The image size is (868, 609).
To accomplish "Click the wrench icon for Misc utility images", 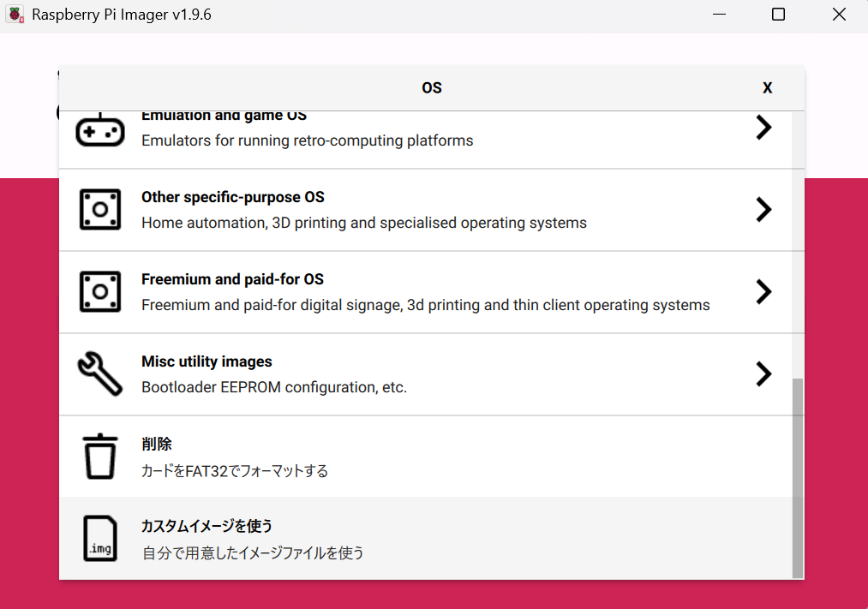I will coord(100,374).
